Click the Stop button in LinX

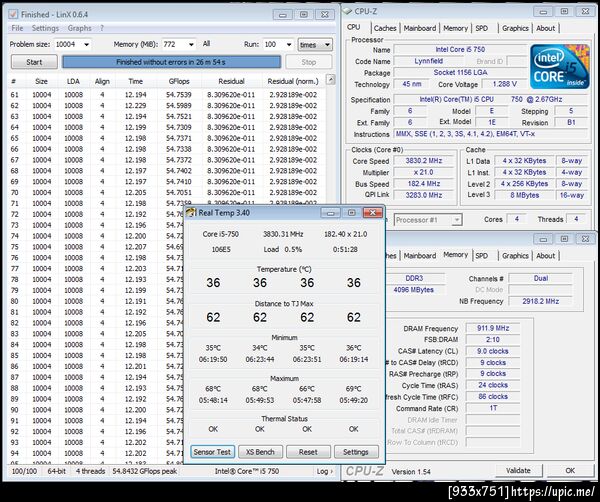(x=308, y=62)
